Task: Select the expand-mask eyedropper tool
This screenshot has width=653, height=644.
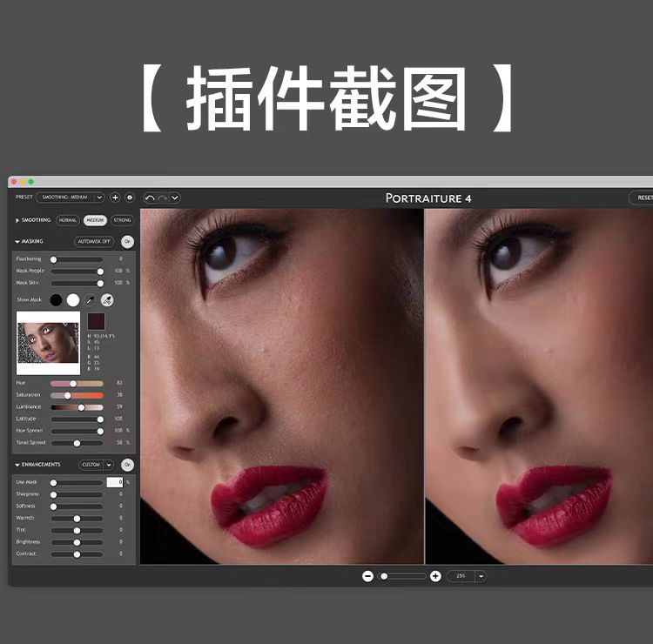Action: click(107, 300)
